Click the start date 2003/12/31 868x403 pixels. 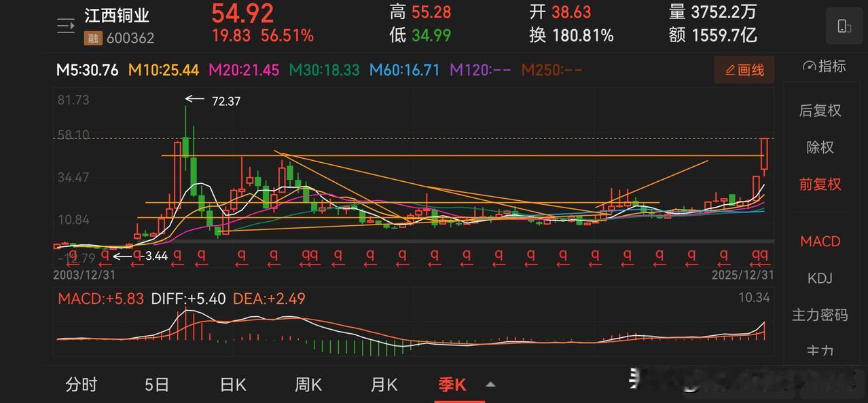[x=85, y=275]
